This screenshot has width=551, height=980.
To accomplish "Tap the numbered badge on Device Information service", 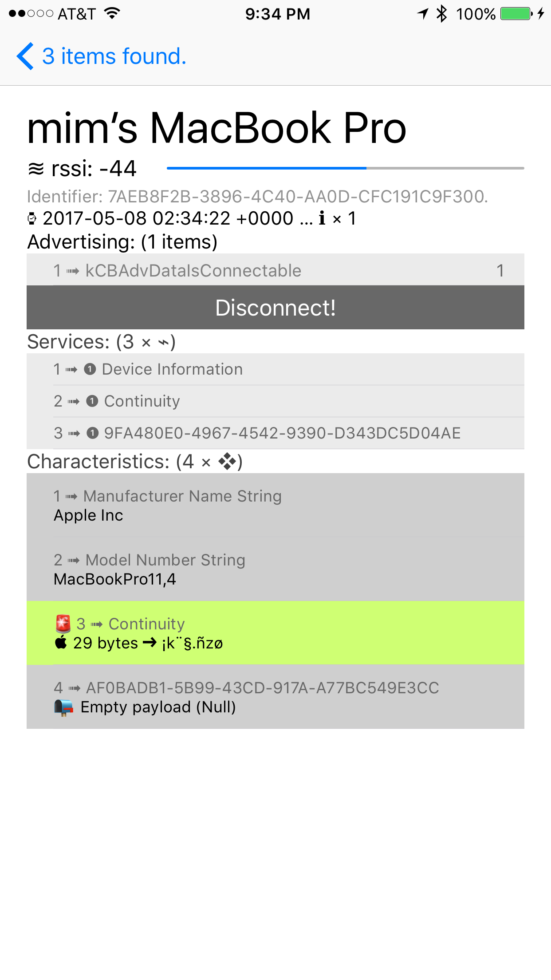I will click(91, 369).
